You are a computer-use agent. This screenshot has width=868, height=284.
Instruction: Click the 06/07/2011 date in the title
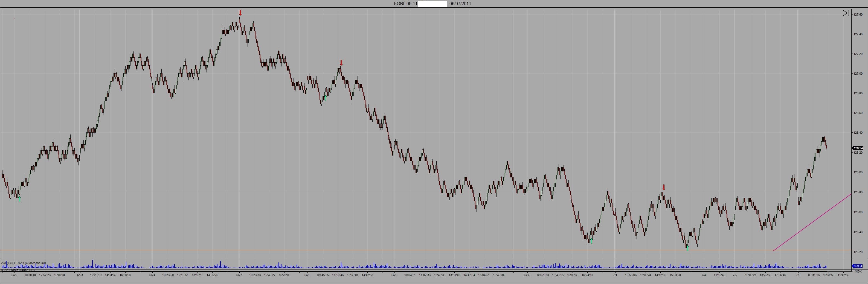pyautogui.click(x=460, y=4)
